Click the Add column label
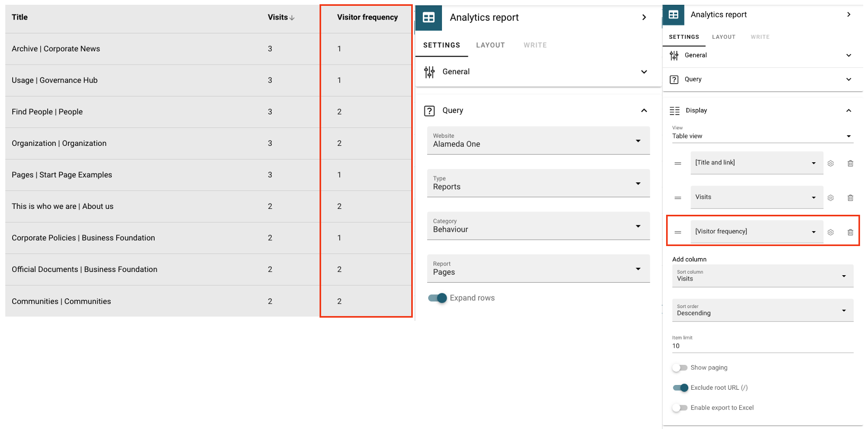 pos(689,259)
